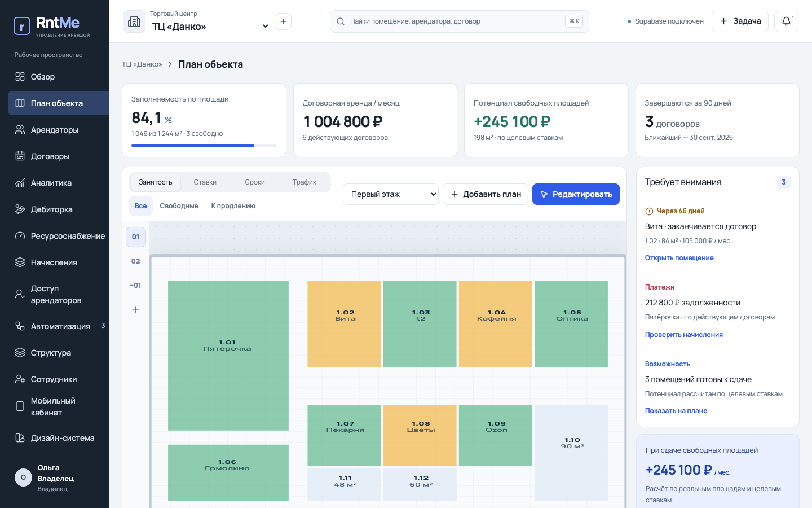Click the ТЦ «Данко» breadcrumb link
812x508 pixels.
142,64
